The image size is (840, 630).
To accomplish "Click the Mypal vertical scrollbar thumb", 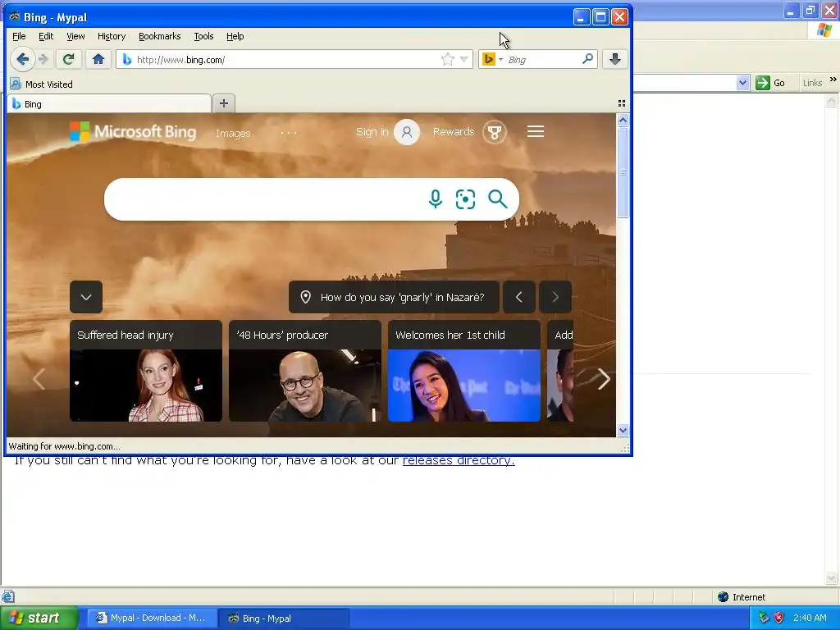I will point(623,172).
